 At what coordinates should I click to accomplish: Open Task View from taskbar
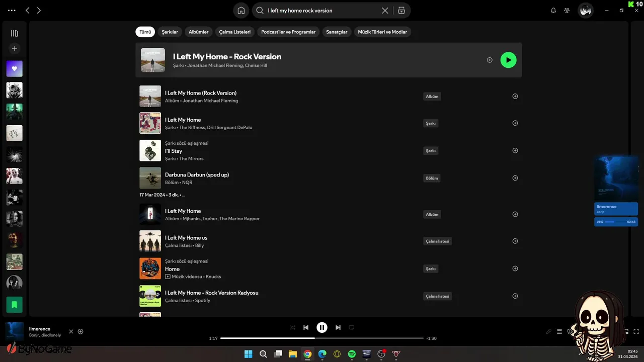(278, 354)
